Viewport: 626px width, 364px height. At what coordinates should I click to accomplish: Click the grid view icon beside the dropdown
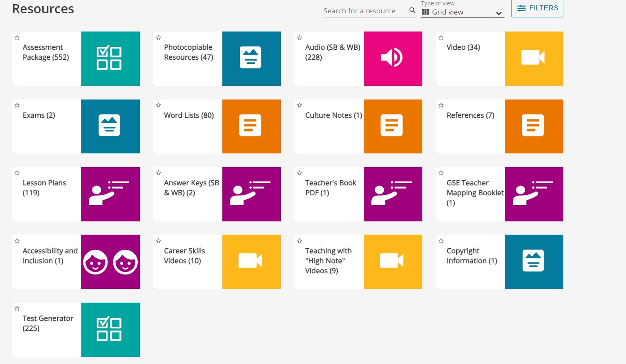(425, 12)
